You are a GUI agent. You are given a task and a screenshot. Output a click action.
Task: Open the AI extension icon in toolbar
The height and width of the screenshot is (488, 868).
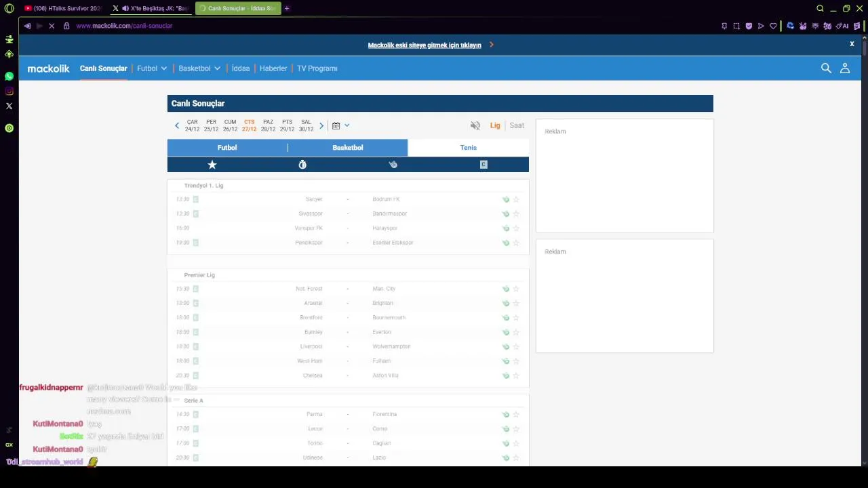842,26
